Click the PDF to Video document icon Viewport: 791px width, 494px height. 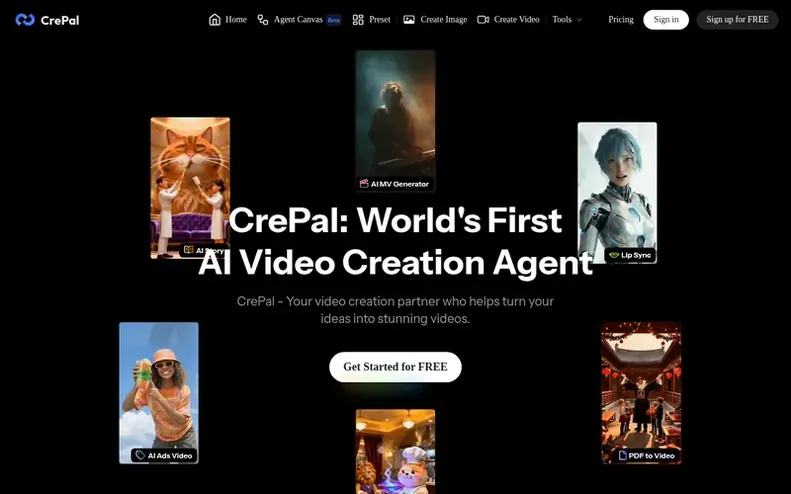(x=623, y=455)
